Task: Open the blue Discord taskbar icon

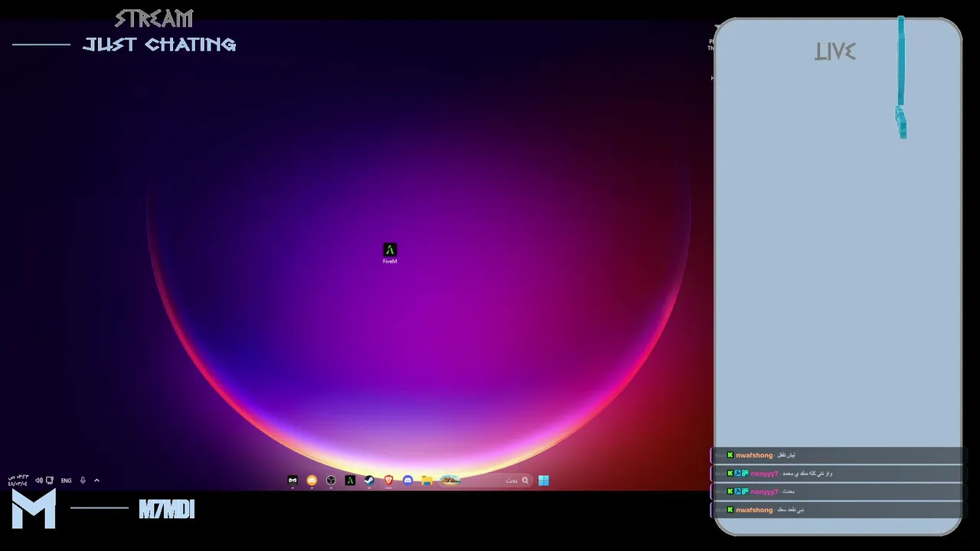Action: point(408,481)
